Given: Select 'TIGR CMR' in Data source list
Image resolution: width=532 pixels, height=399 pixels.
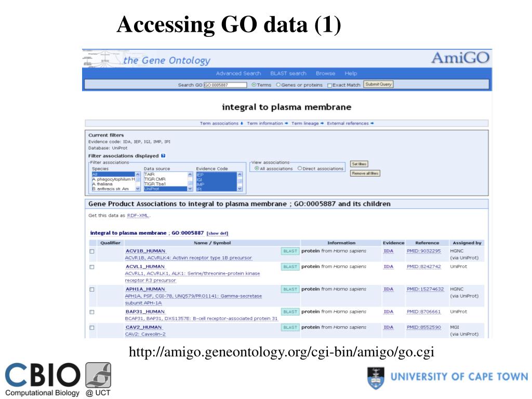Looking at the screenshot, I should pos(166,179).
